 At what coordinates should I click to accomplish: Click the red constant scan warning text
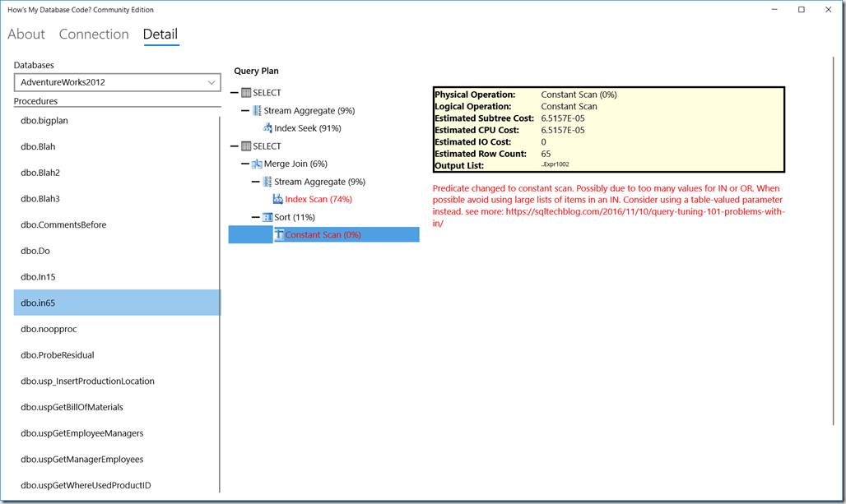[609, 206]
